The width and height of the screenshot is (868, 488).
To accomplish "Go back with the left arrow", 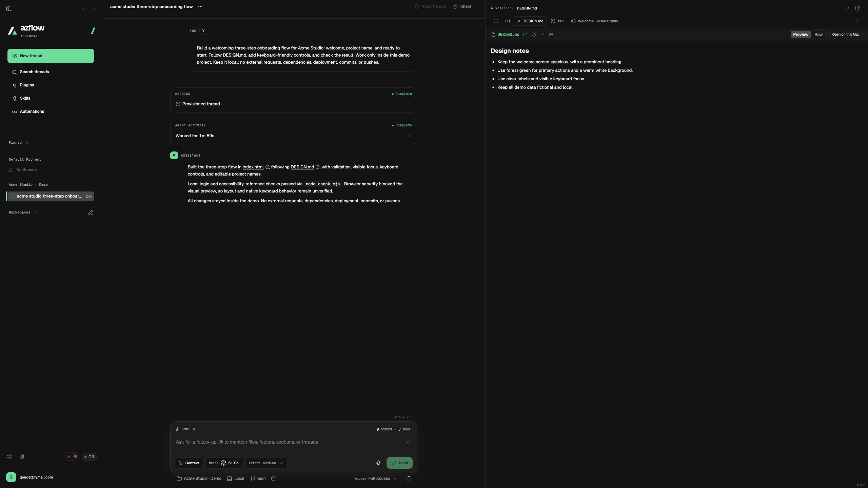I will [x=83, y=9].
